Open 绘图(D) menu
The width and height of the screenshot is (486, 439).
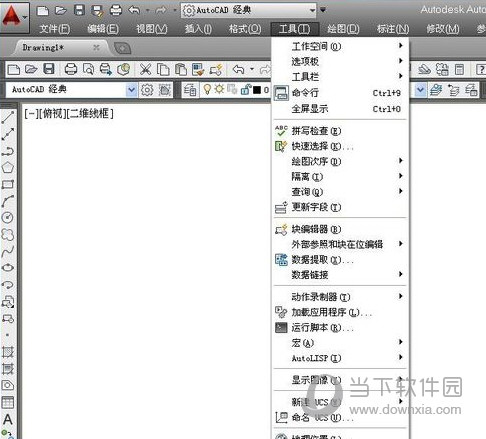point(343,29)
